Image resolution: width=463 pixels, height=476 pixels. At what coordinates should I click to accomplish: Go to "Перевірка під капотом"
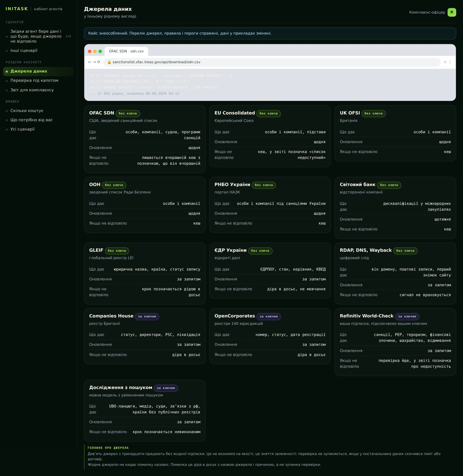click(38, 80)
